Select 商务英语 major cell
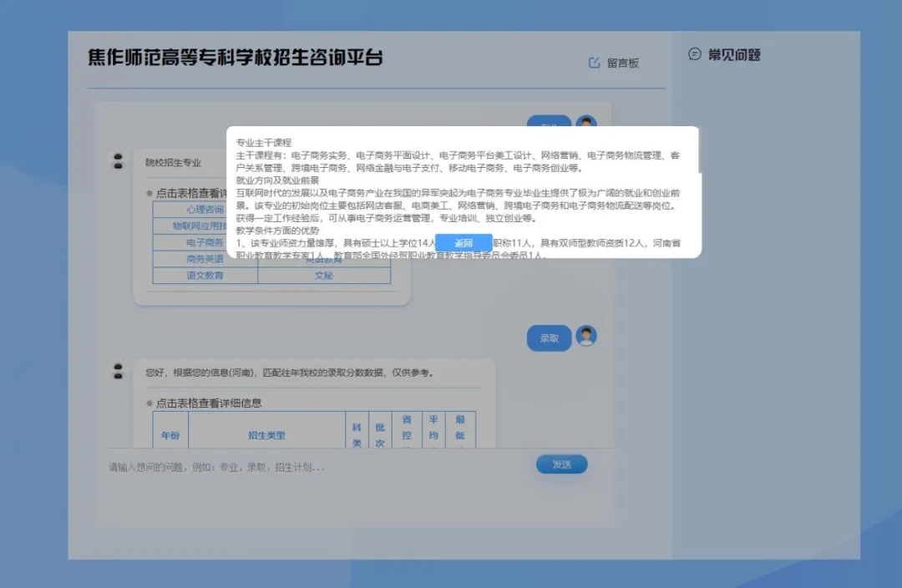Screen dimensions: 902x588 click(205, 259)
